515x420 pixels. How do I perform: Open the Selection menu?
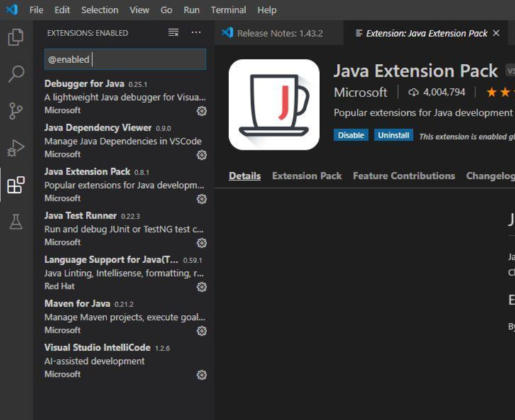point(100,10)
